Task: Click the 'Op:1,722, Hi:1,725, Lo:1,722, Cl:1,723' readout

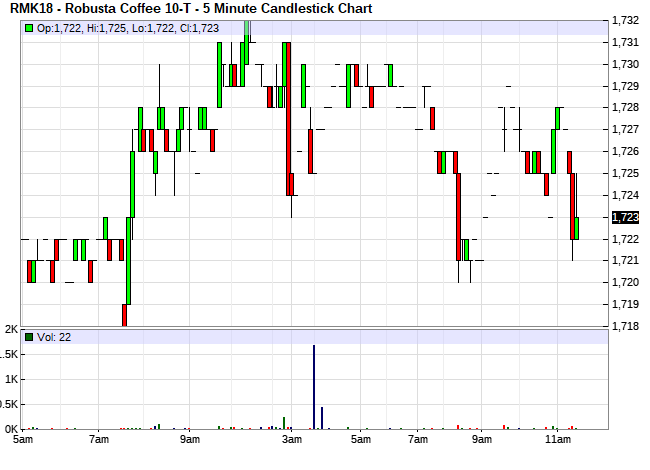Action: pos(128,28)
